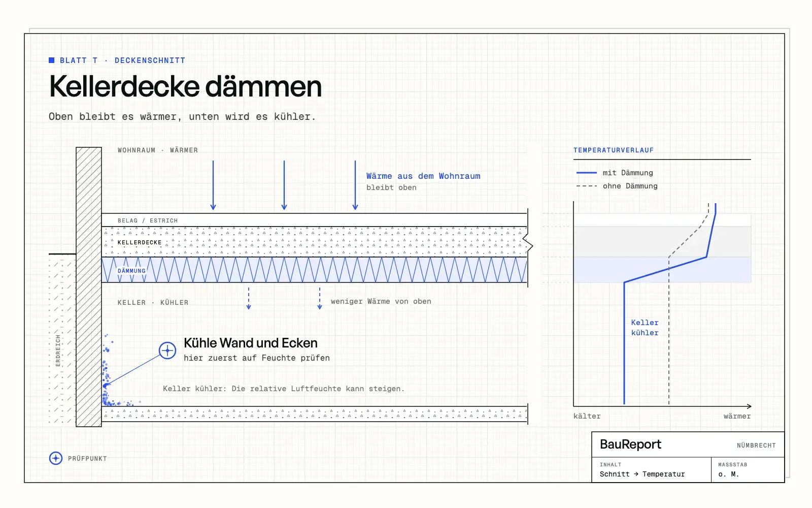Click the blue square before BLATT T
812x508 pixels.
pyautogui.click(x=51, y=60)
